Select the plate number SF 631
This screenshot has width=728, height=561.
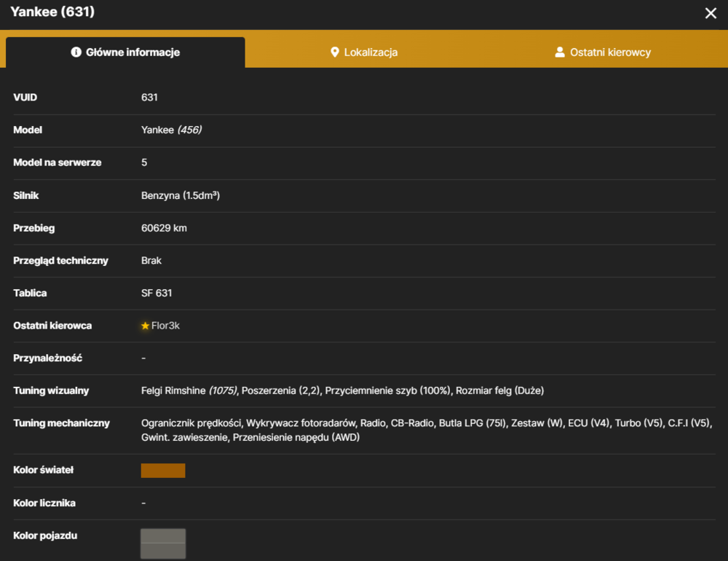pos(157,294)
